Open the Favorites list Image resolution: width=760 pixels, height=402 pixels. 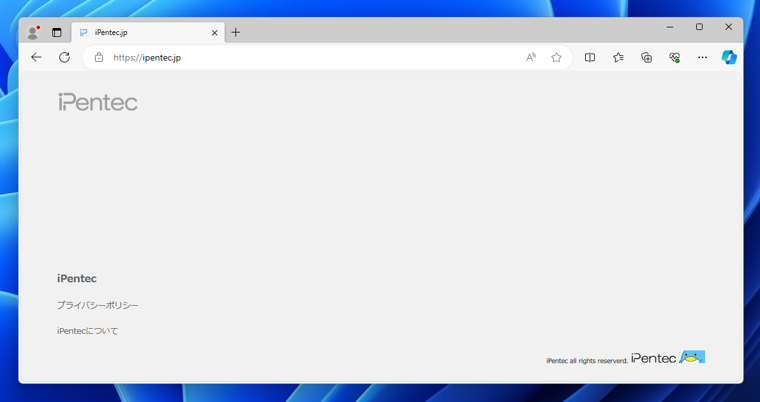pos(618,57)
